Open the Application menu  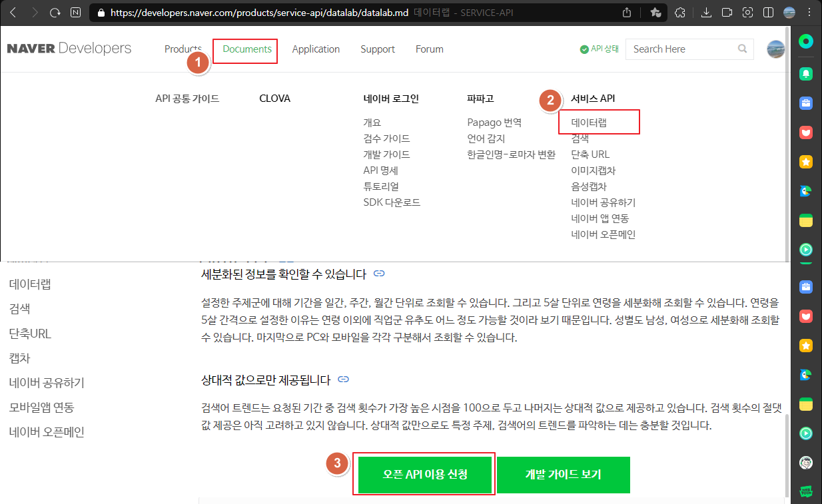tap(316, 49)
